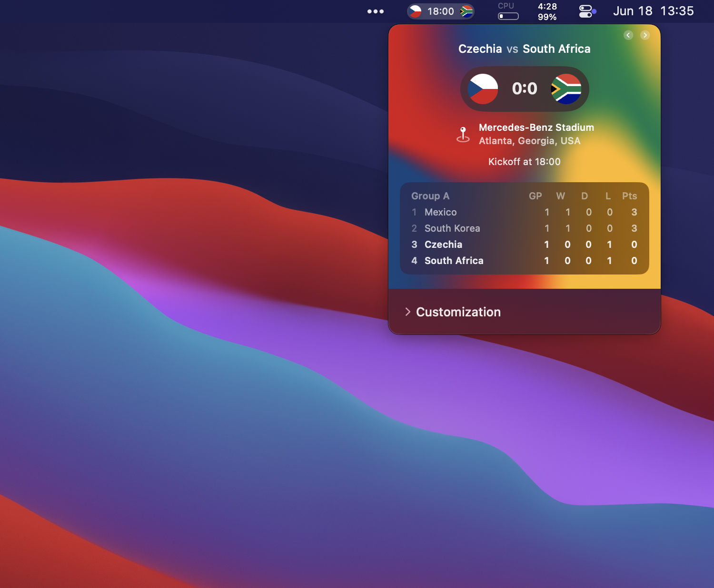Click the Group A standings header
714x588 pixels.
tap(430, 196)
